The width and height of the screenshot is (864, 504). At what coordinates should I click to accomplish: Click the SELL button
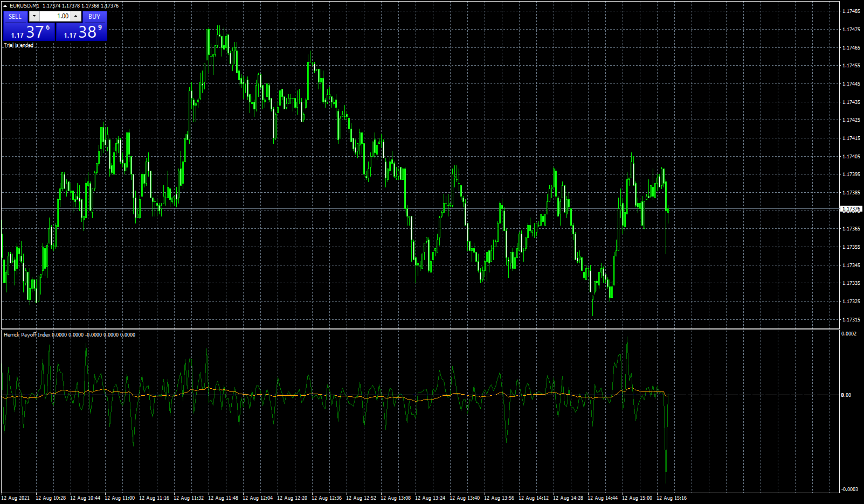tap(15, 17)
